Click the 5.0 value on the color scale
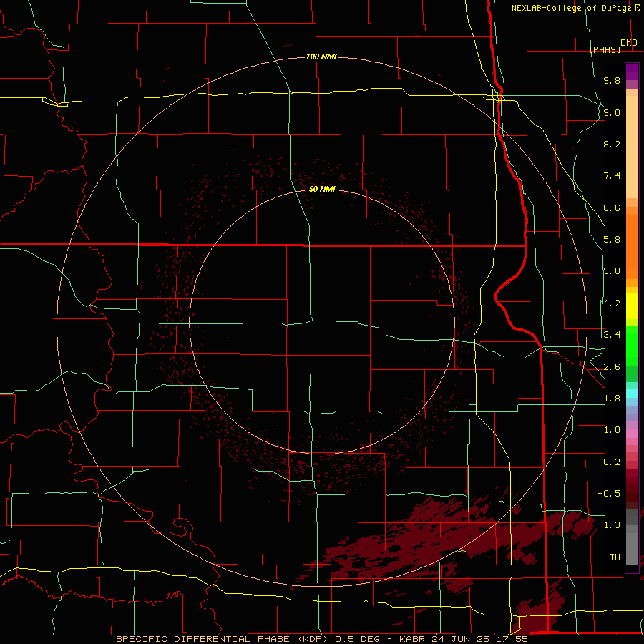Screen dimensions: 644x644 point(612,271)
